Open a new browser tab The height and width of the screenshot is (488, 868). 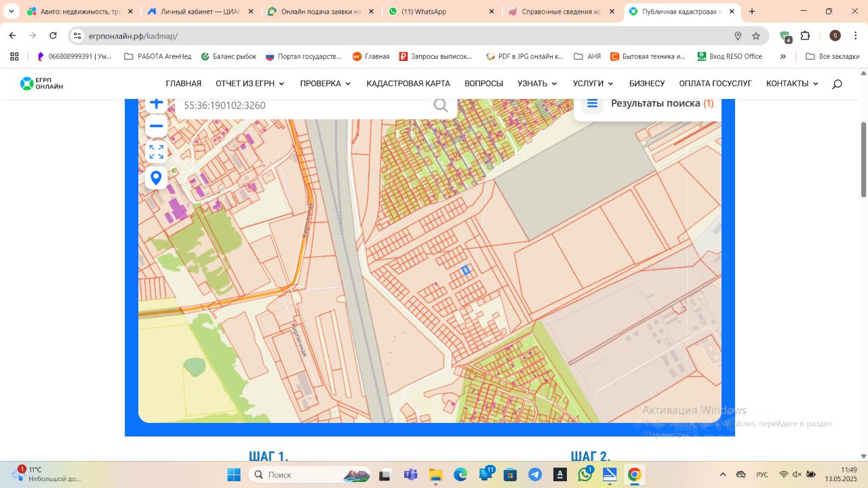(x=752, y=12)
